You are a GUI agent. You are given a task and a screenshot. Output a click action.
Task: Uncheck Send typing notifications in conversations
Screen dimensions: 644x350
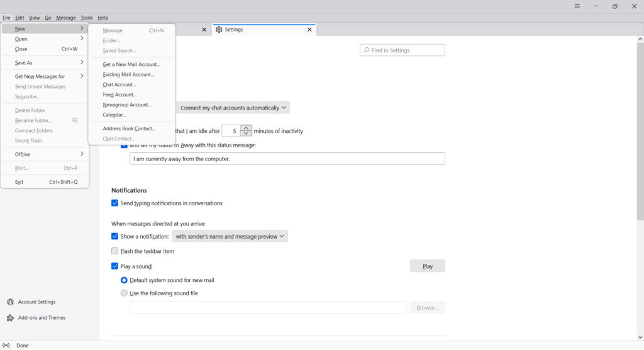[114, 203]
